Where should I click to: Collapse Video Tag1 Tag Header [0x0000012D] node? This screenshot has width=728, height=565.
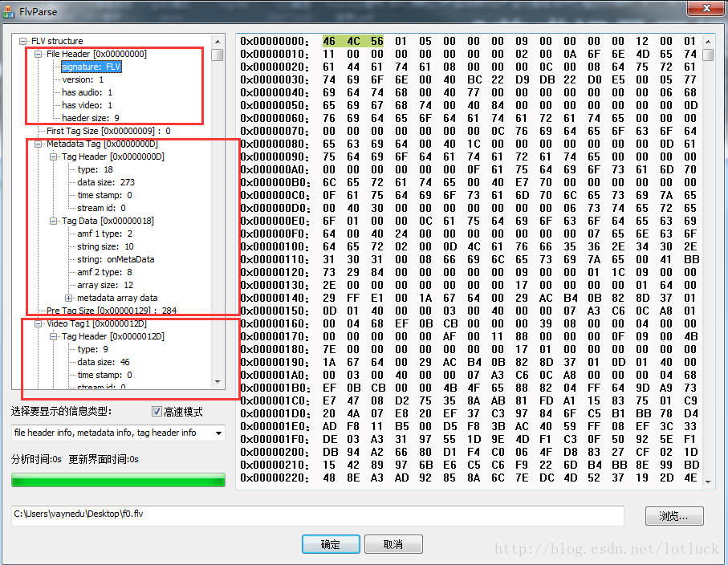coord(54,336)
